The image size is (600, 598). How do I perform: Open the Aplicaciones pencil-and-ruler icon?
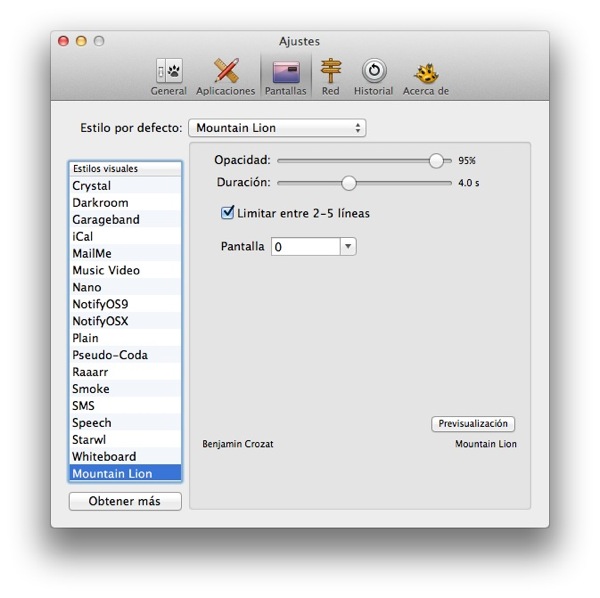[226, 70]
